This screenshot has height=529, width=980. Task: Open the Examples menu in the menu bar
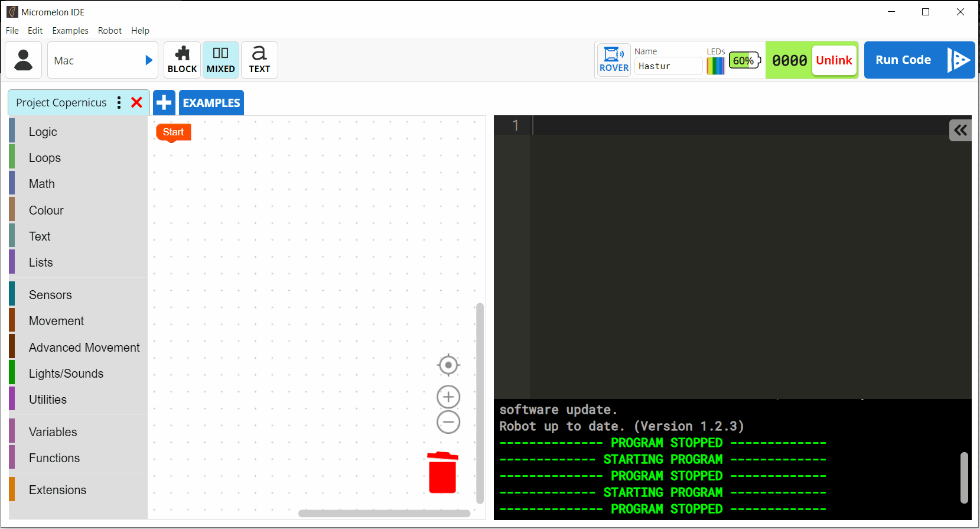pos(70,31)
